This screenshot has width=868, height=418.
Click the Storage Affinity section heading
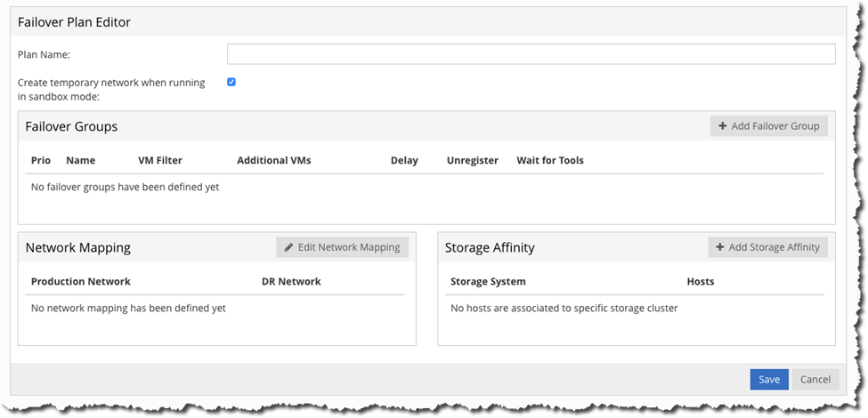490,247
